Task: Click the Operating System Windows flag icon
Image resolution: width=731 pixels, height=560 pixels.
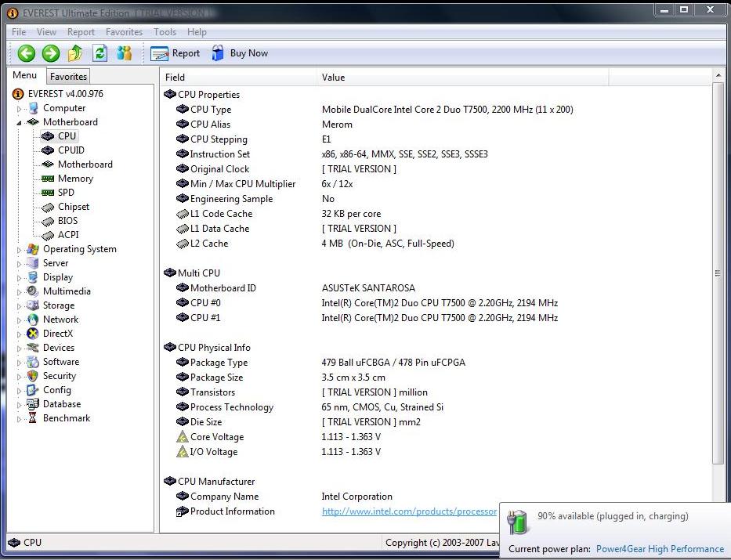Action: pos(33,249)
